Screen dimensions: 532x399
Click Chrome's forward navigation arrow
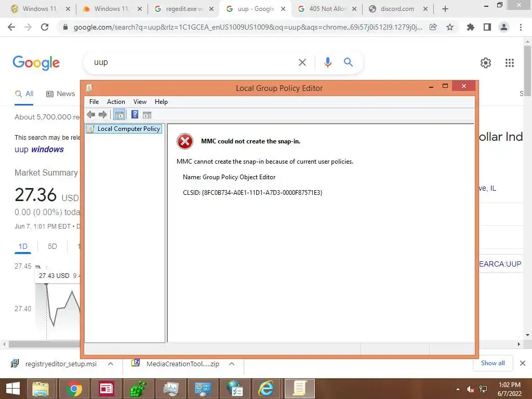tap(28, 27)
